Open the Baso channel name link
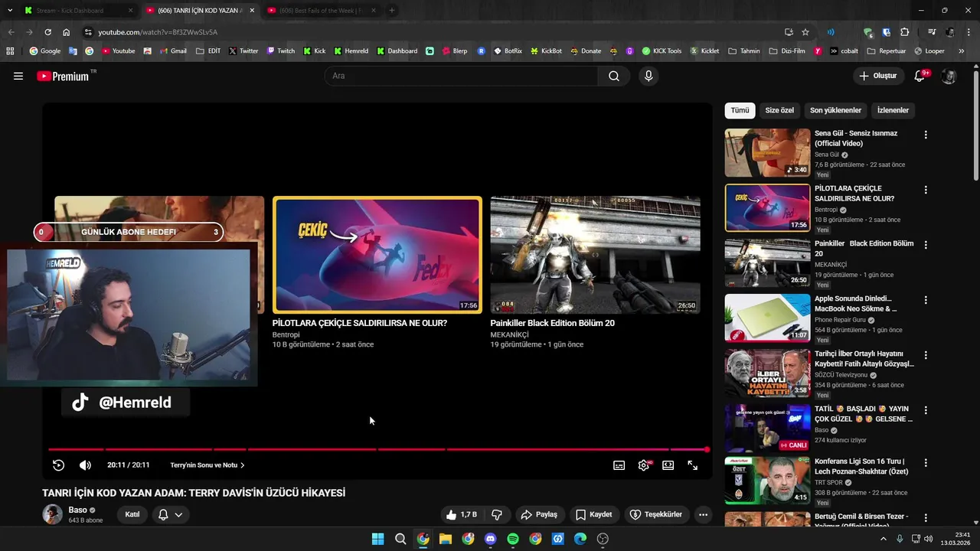 77,510
